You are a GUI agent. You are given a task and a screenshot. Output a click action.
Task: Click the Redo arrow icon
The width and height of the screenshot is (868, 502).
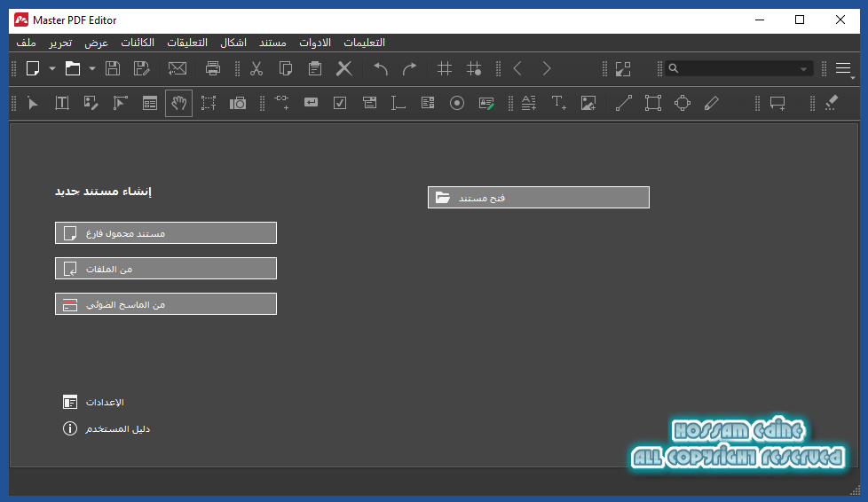(x=410, y=68)
